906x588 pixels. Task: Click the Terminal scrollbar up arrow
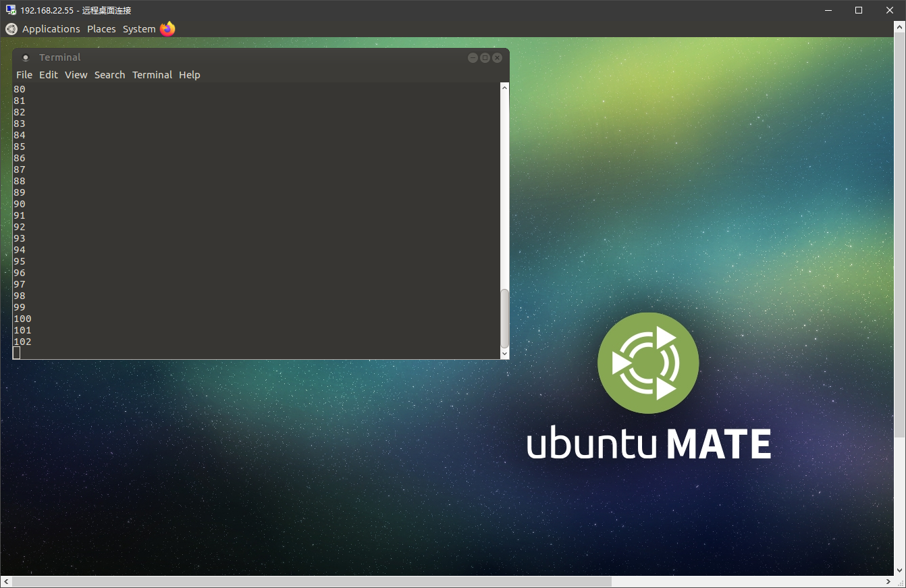tap(504, 87)
